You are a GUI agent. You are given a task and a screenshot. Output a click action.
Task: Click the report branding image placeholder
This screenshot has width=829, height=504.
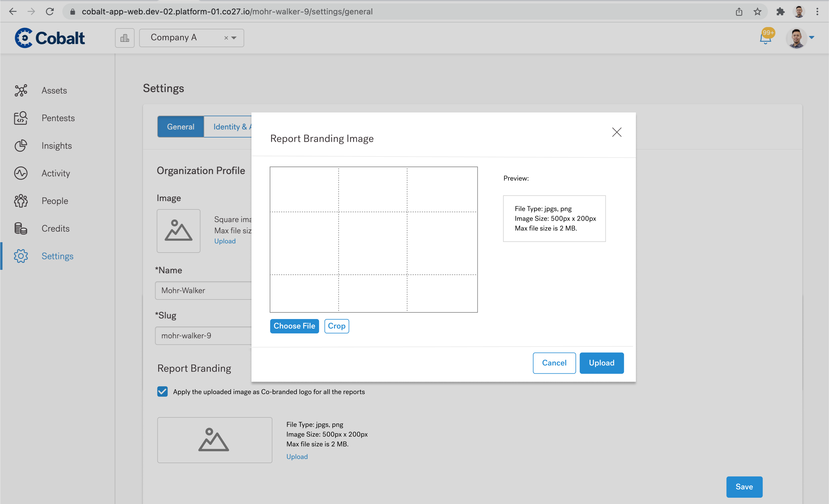(215, 440)
